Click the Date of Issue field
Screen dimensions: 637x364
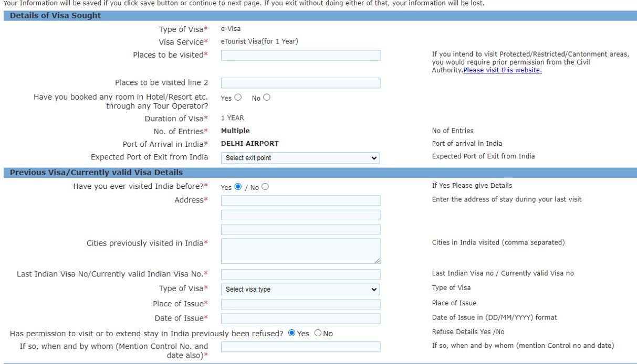click(x=300, y=318)
